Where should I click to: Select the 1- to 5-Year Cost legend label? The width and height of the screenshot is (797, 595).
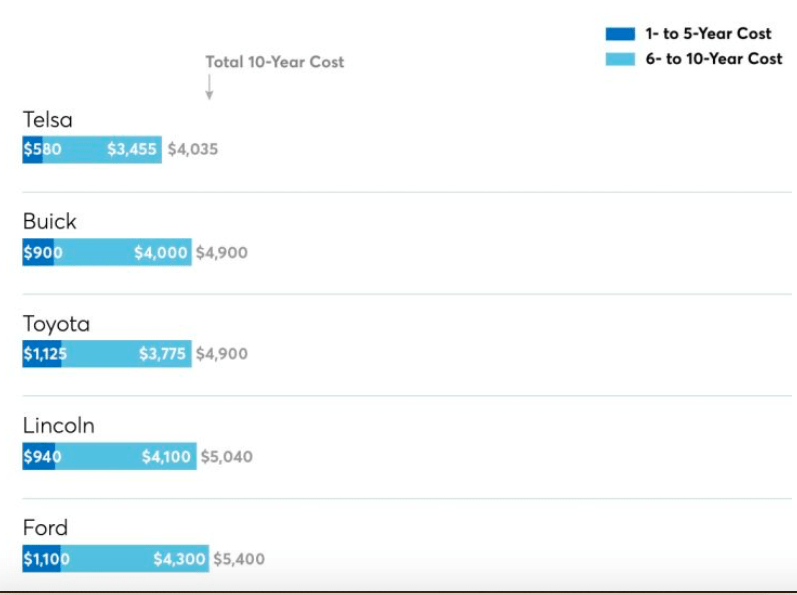(708, 34)
